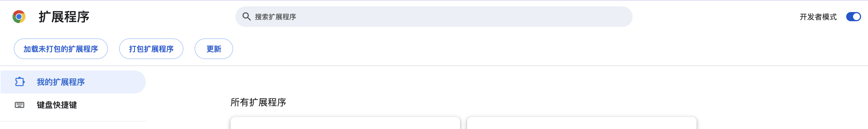
Task: Click the puzzle piece extensions icon
Action: pos(20,82)
